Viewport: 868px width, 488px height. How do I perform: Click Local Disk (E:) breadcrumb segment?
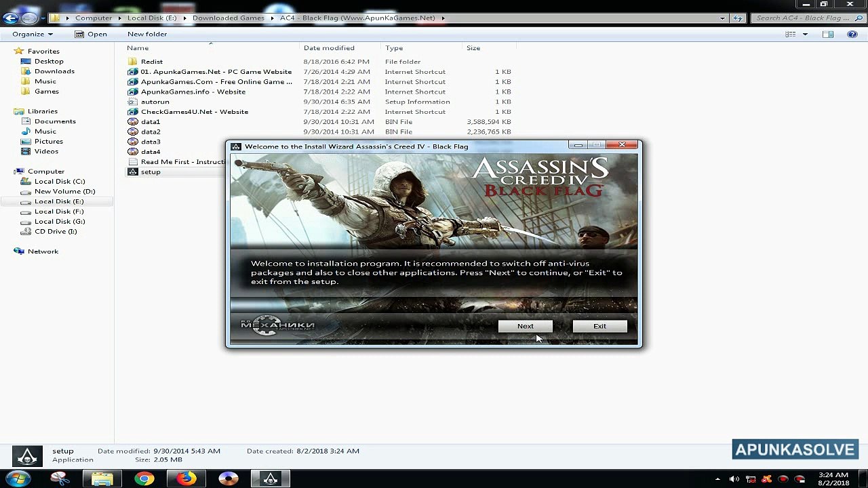tap(152, 18)
